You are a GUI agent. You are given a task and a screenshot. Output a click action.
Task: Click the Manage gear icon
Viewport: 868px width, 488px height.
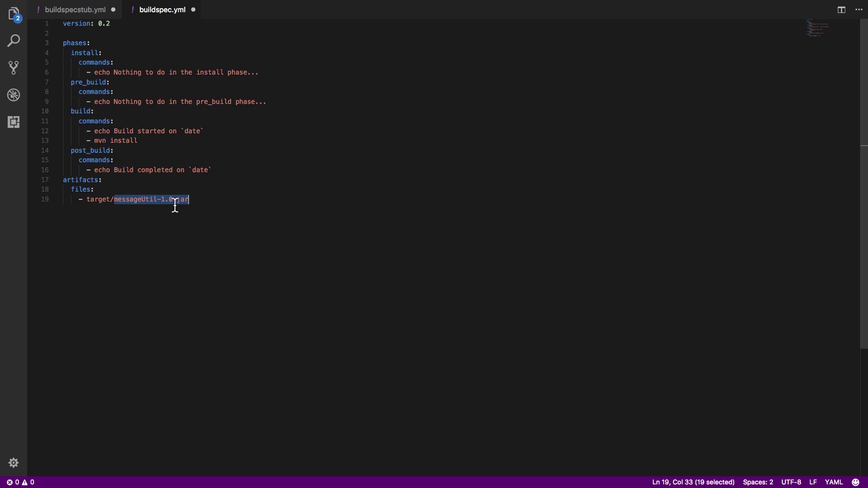(14, 463)
